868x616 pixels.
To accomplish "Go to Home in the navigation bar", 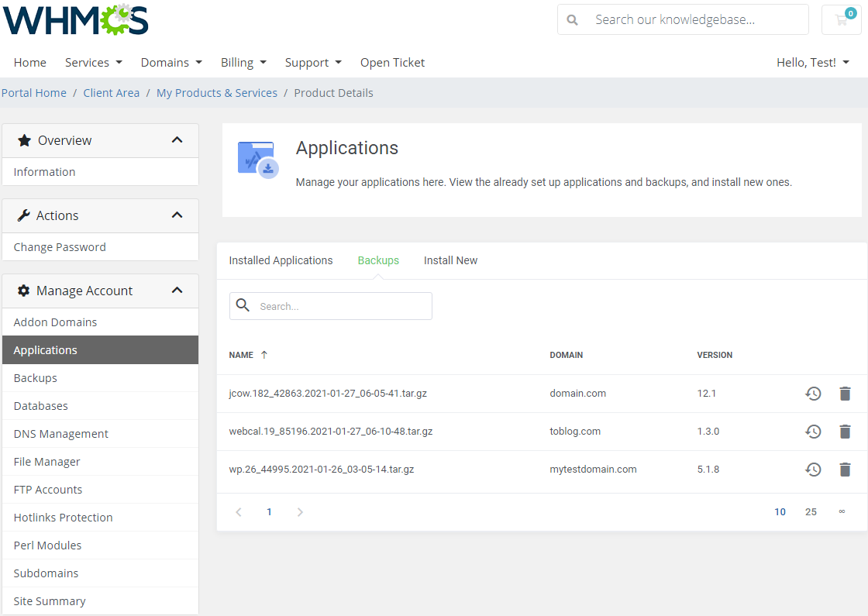I will (30, 63).
